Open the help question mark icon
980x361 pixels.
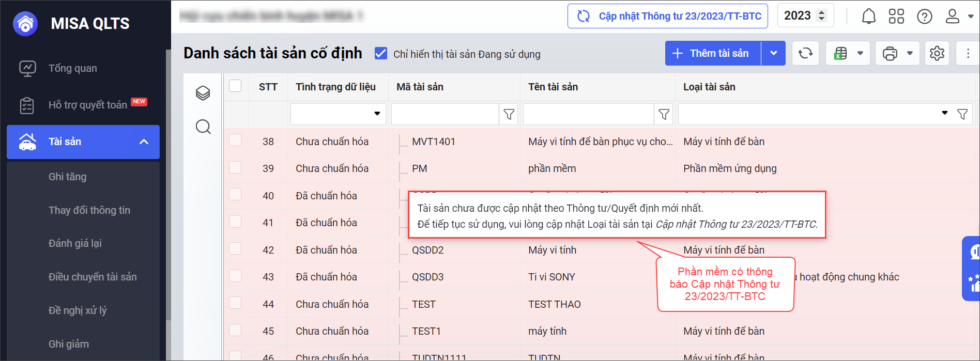pos(924,17)
